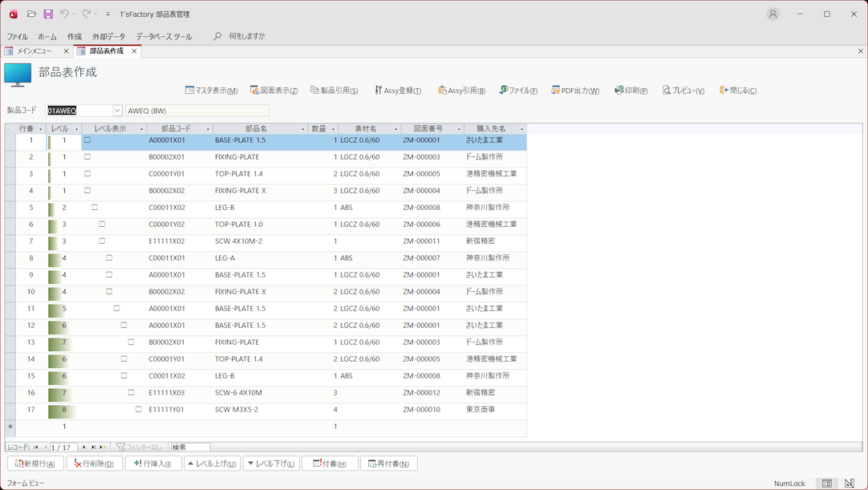Toggle level box in row 17 SCW M3X5-2
868x490 pixels.
click(x=138, y=410)
